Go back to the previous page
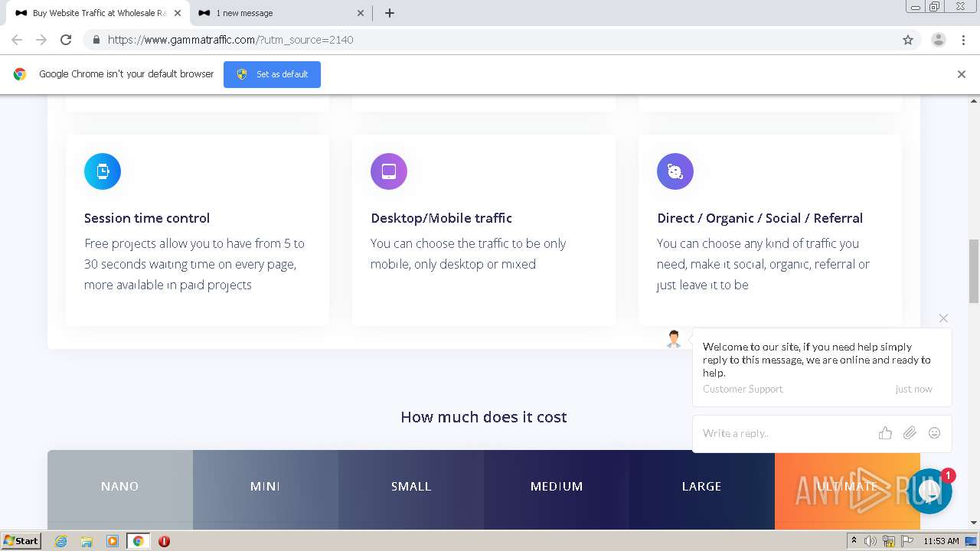Viewport: 980px width, 551px height. click(17, 40)
